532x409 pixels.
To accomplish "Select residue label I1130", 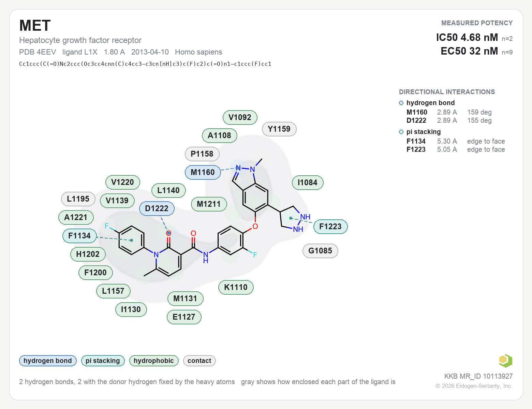I will coord(131,309).
